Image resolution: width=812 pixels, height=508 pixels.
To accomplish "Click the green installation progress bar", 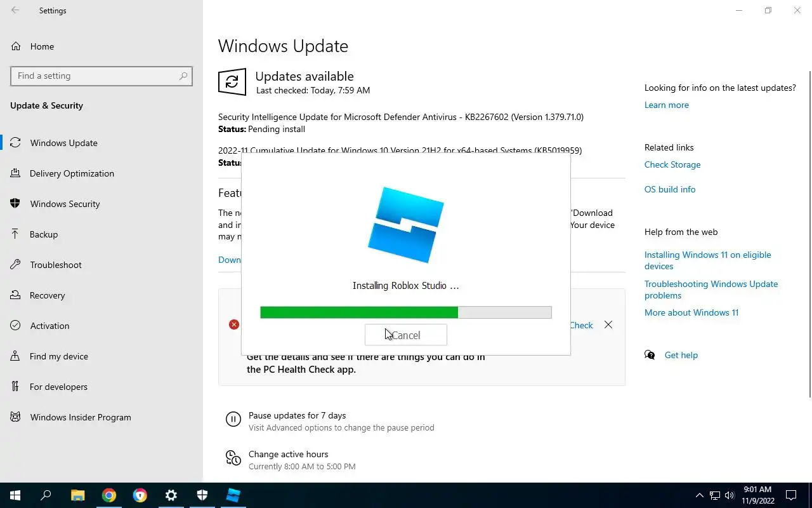I will [x=359, y=312].
